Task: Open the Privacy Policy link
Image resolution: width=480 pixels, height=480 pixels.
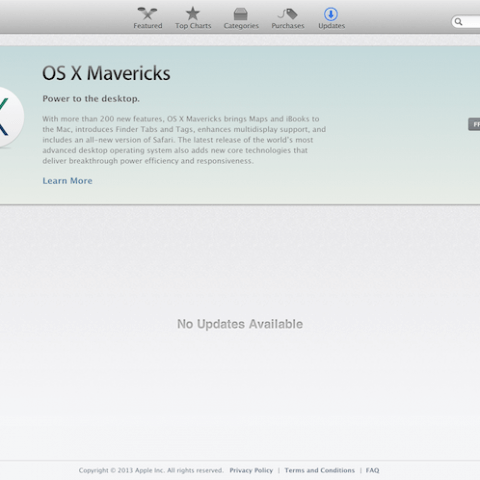Action: 251,470
